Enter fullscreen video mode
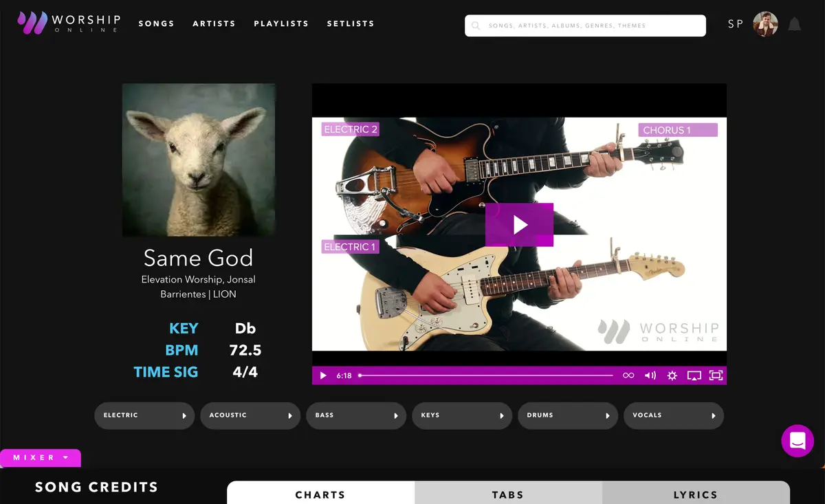This screenshot has height=504, width=825. (716, 375)
